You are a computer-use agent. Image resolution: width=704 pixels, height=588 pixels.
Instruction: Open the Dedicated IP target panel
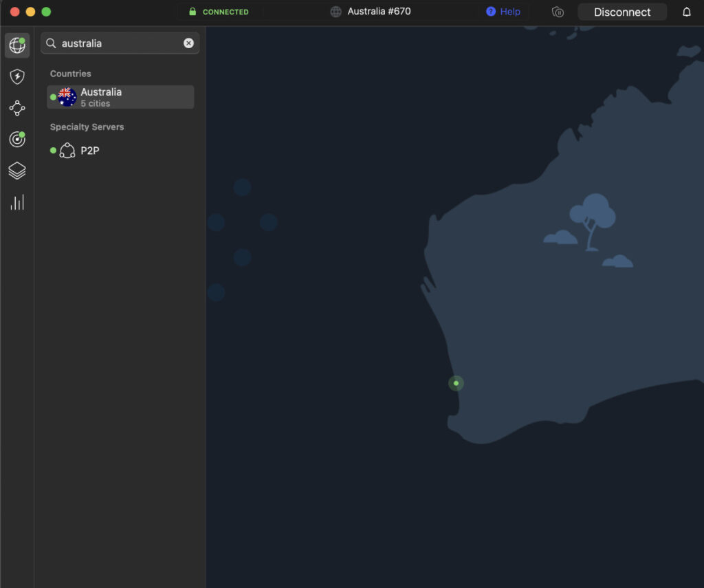[17, 139]
